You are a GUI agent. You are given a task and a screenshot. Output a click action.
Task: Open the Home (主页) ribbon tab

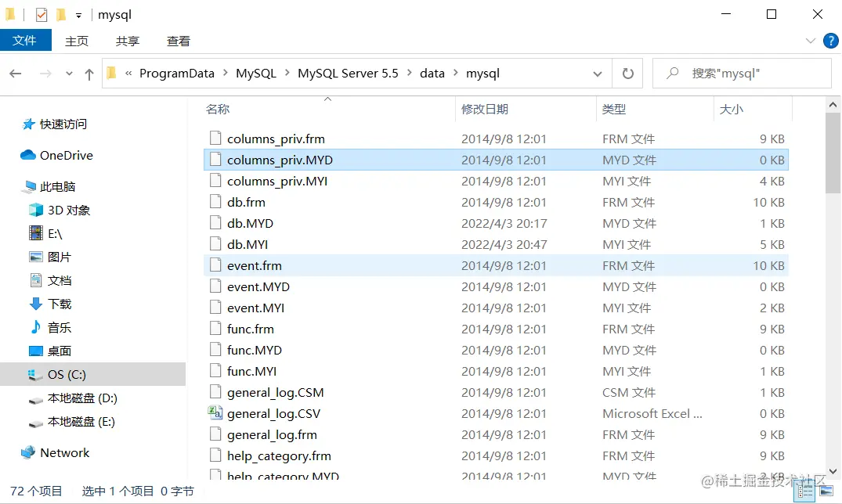coord(77,41)
